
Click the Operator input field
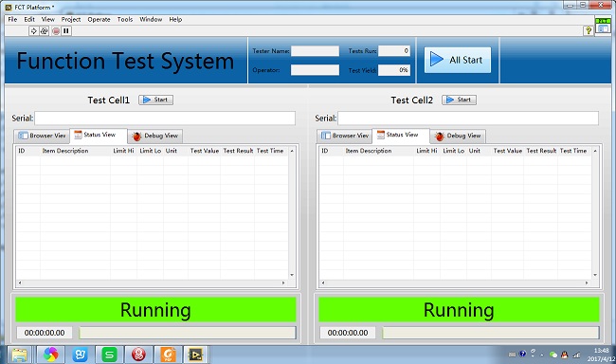tap(315, 70)
